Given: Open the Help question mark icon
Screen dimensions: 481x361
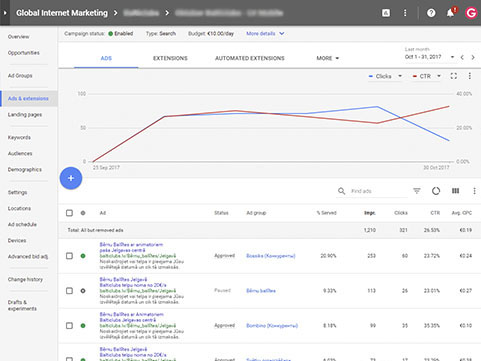Looking at the screenshot, I should coord(431,13).
